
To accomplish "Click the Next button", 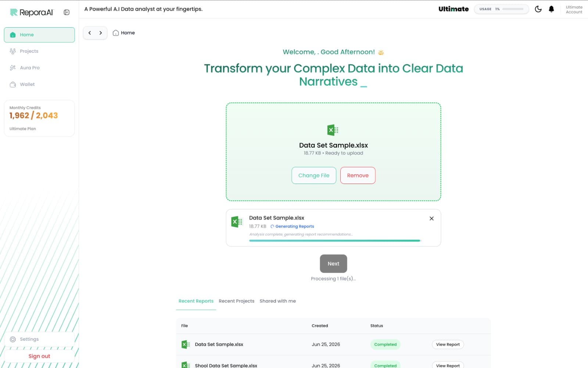I will click(333, 263).
